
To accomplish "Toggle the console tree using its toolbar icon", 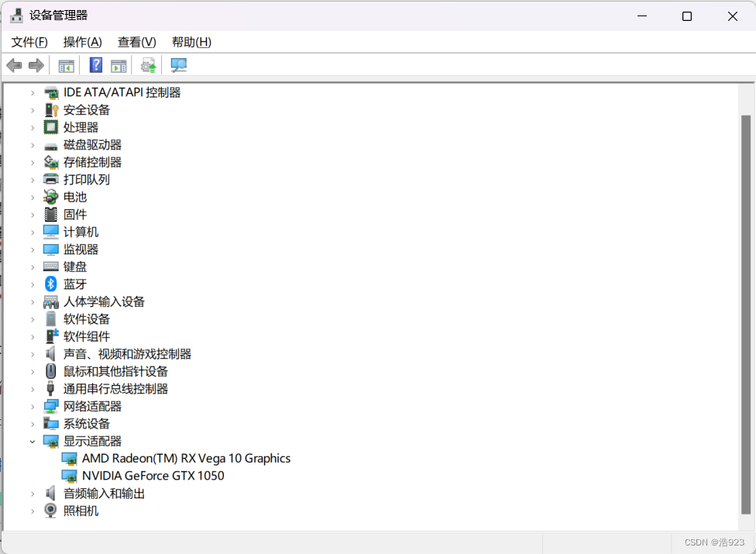I will point(66,65).
